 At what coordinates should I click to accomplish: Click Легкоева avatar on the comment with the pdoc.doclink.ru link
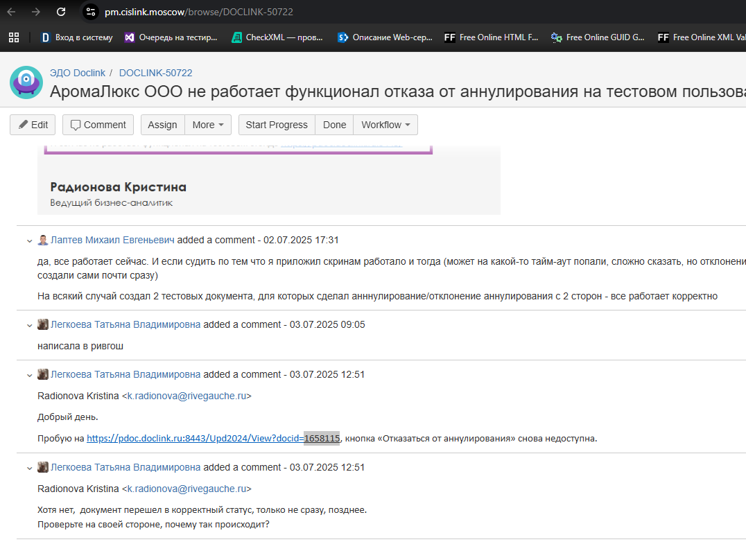pos(43,374)
